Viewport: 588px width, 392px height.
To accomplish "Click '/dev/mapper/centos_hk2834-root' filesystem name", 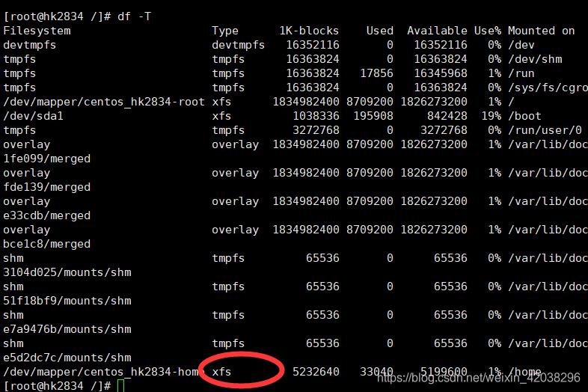I will [104, 102].
